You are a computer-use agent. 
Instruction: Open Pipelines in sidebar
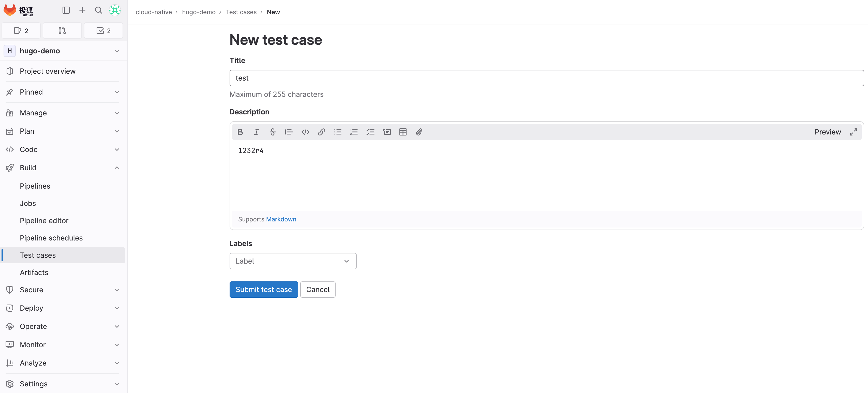click(35, 186)
